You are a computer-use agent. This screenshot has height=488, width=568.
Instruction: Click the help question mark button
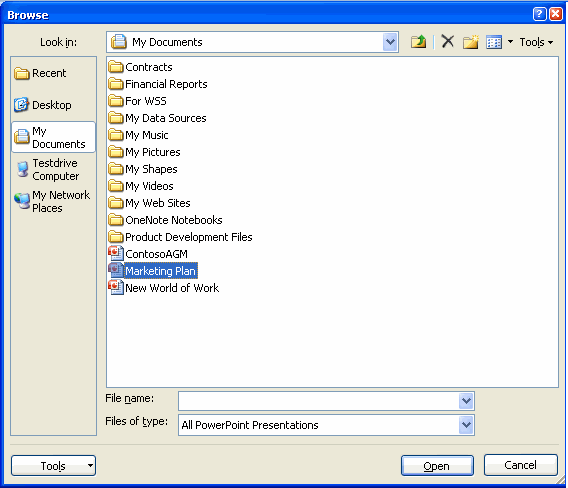tap(539, 14)
